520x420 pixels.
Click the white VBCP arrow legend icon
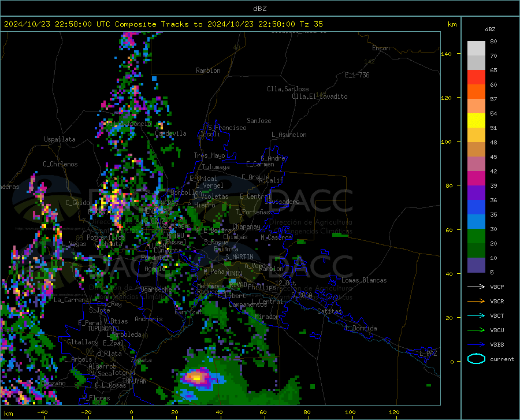476,287
